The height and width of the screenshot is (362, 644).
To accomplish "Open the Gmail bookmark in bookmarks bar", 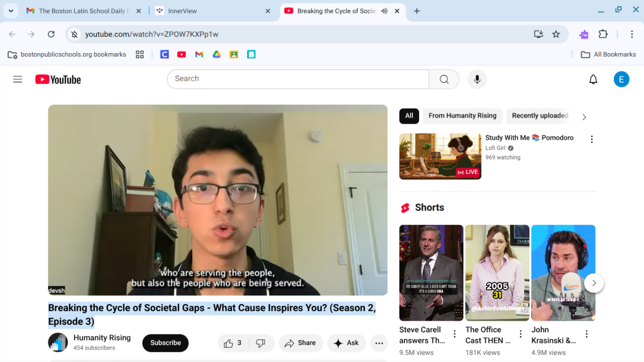I will 199,54.
